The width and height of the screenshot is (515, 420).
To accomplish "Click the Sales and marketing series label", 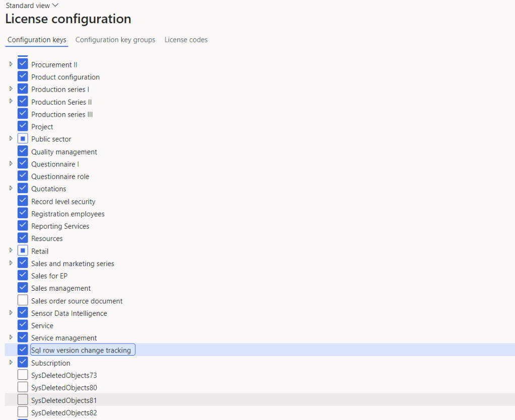I will click(x=72, y=264).
